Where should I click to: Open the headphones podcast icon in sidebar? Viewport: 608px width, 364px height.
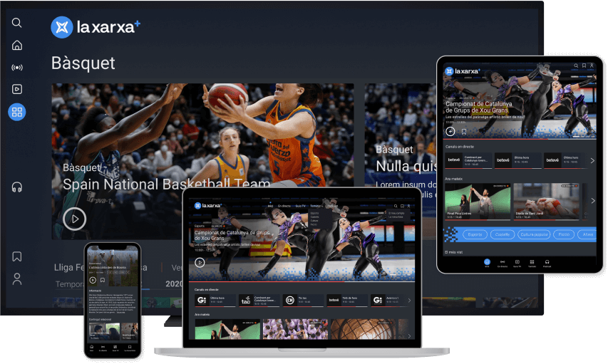[x=17, y=187]
